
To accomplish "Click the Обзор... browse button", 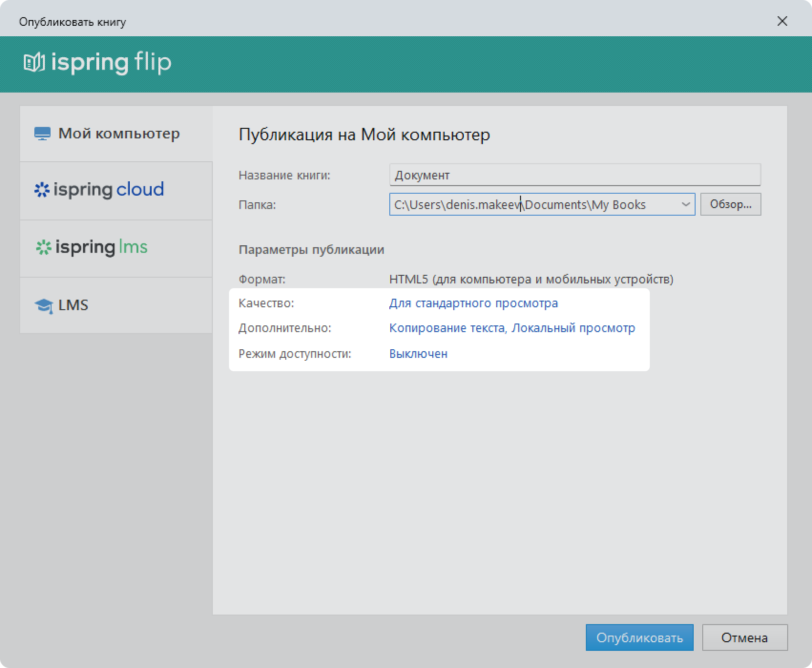I will click(x=730, y=204).
